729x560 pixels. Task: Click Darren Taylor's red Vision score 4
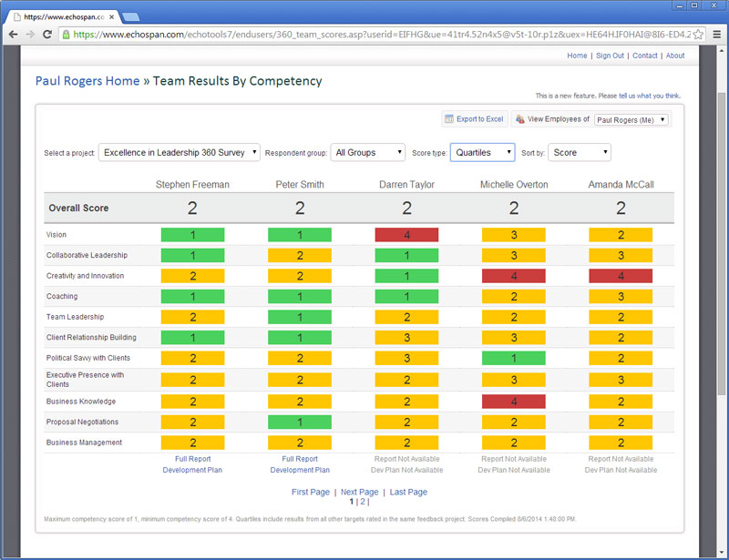pyautogui.click(x=406, y=235)
